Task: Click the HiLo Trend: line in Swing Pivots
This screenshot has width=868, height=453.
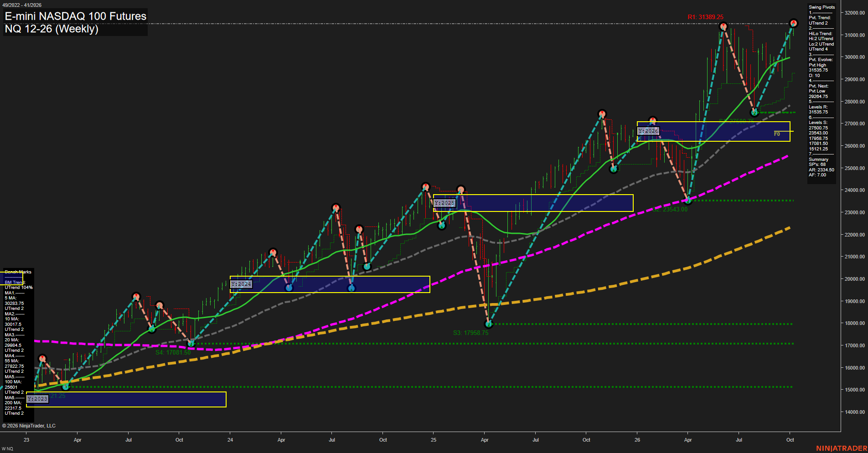Action: tap(821, 34)
